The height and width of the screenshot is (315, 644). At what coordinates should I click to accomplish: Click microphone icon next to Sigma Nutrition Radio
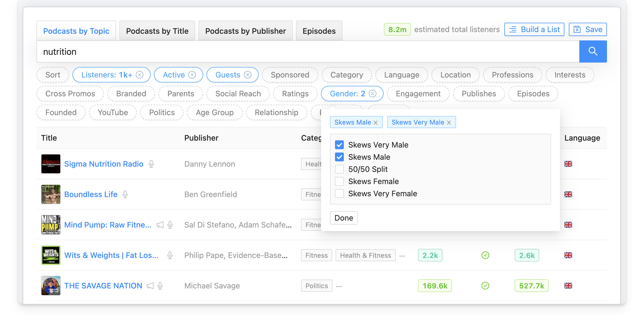(151, 164)
